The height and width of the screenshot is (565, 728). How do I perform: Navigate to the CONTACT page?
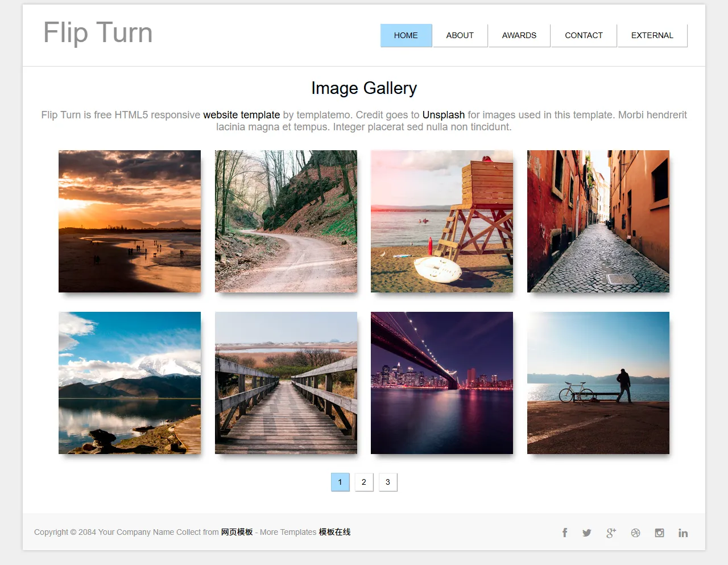tap(584, 35)
